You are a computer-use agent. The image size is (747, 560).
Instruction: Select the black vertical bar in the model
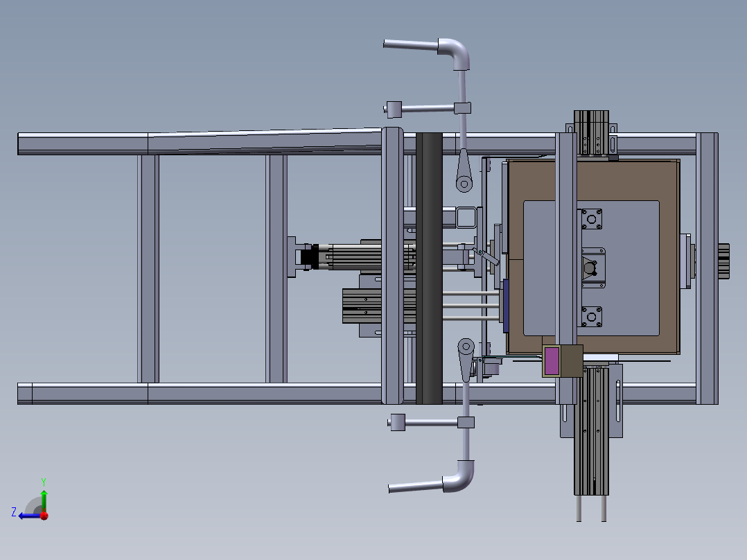(429, 268)
